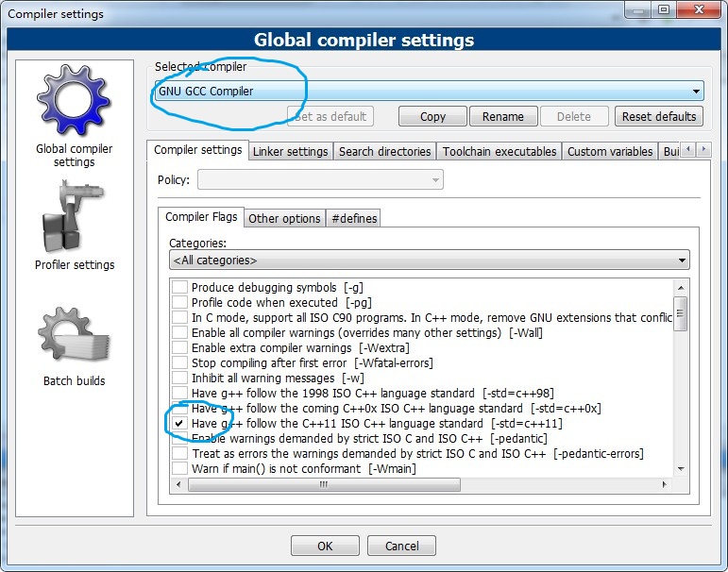Image resolution: width=728 pixels, height=572 pixels.
Task: Open Global compiler settings gear icon
Action: tap(74, 100)
